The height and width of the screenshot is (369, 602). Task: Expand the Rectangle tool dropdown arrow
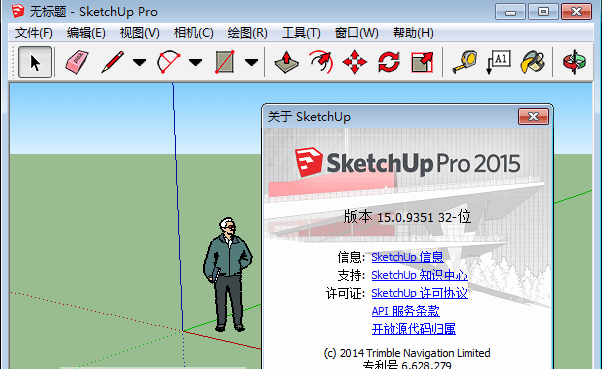[x=251, y=62]
